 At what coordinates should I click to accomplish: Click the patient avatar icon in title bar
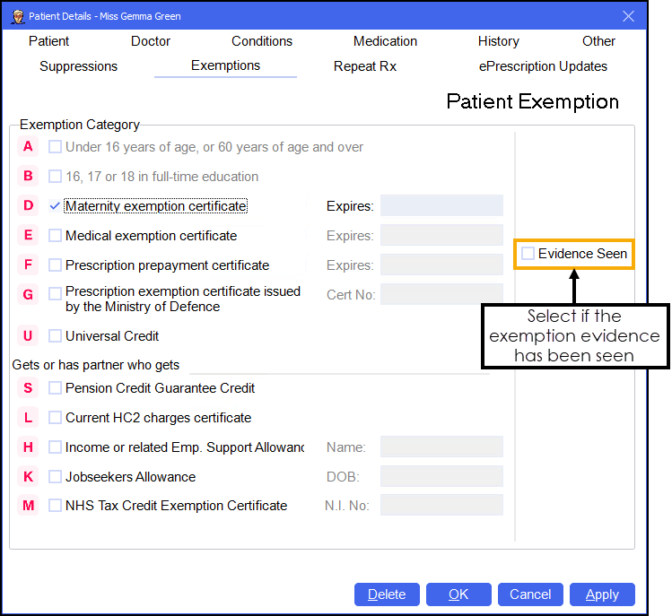[x=15, y=16]
